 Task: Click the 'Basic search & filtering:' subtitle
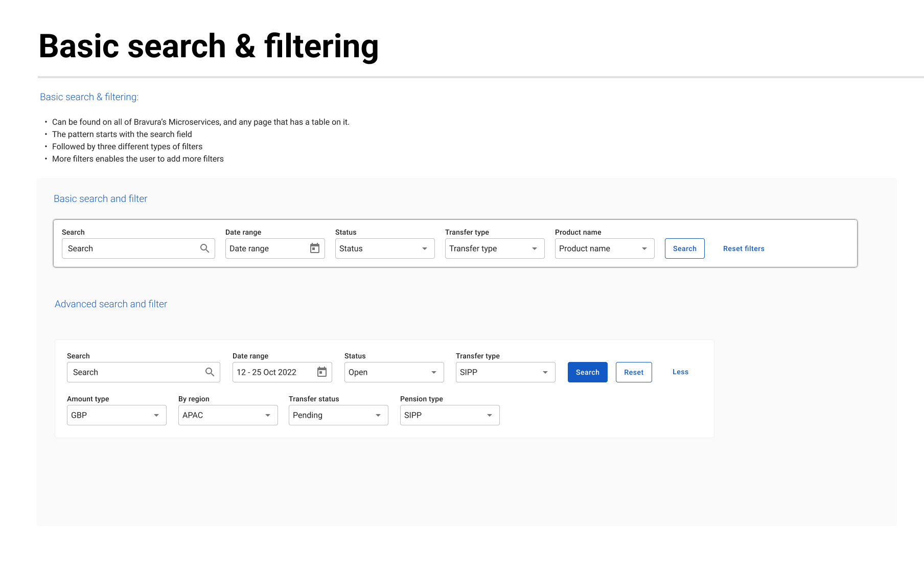pos(89,97)
